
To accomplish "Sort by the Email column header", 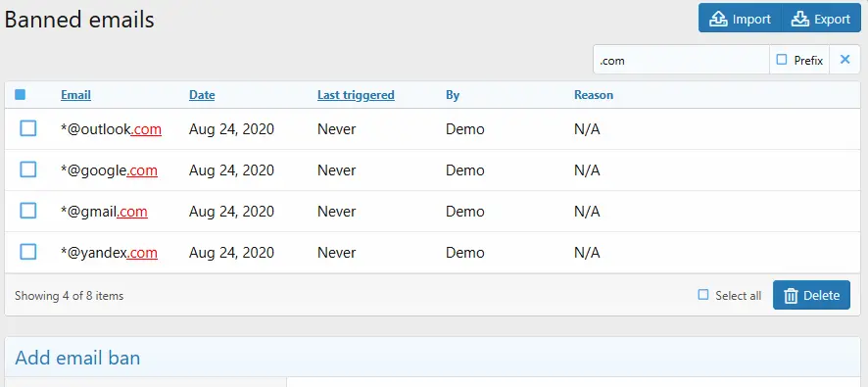I will tap(75, 95).
